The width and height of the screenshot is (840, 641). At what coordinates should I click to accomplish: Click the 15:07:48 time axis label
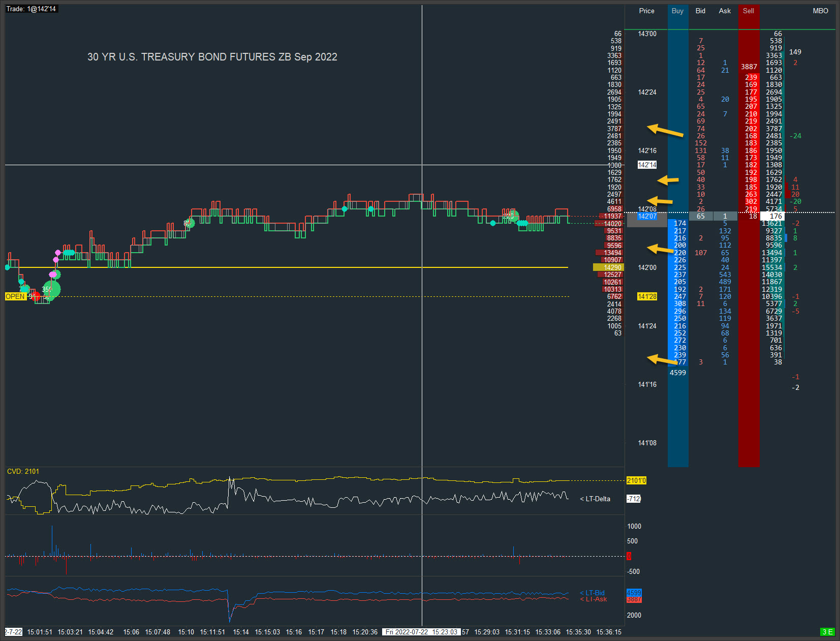(x=158, y=632)
